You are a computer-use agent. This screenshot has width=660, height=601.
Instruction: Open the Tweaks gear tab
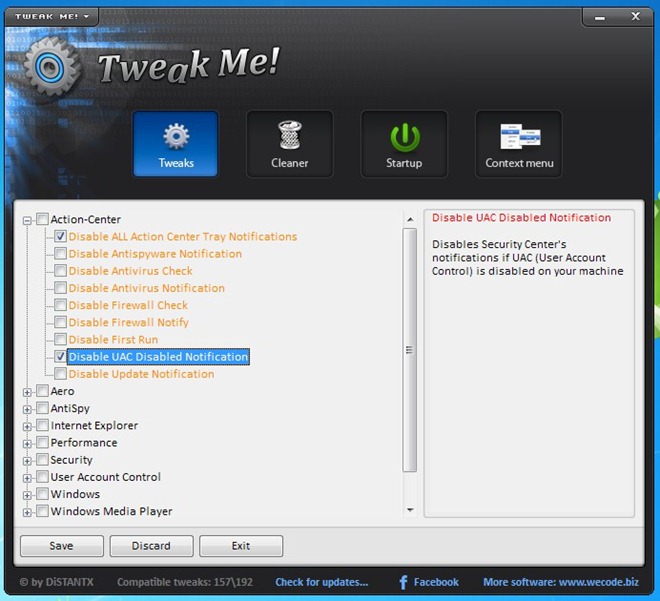[176, 144]
